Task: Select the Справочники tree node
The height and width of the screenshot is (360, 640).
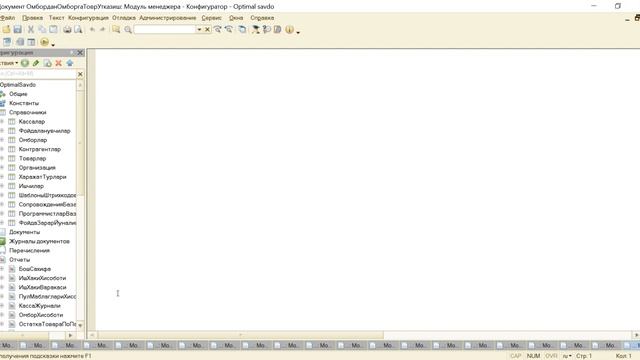Action: 28,112
